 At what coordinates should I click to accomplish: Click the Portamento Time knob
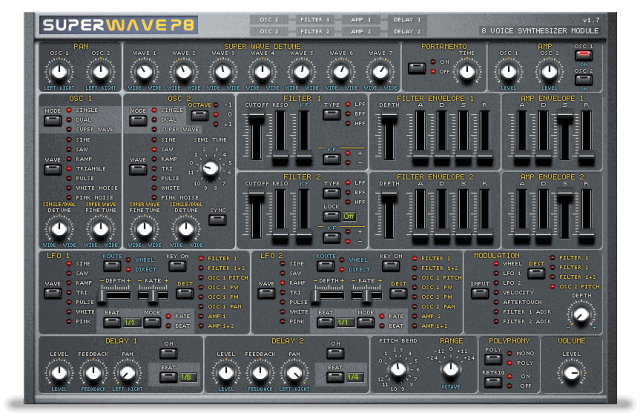[x=467, y=72]
